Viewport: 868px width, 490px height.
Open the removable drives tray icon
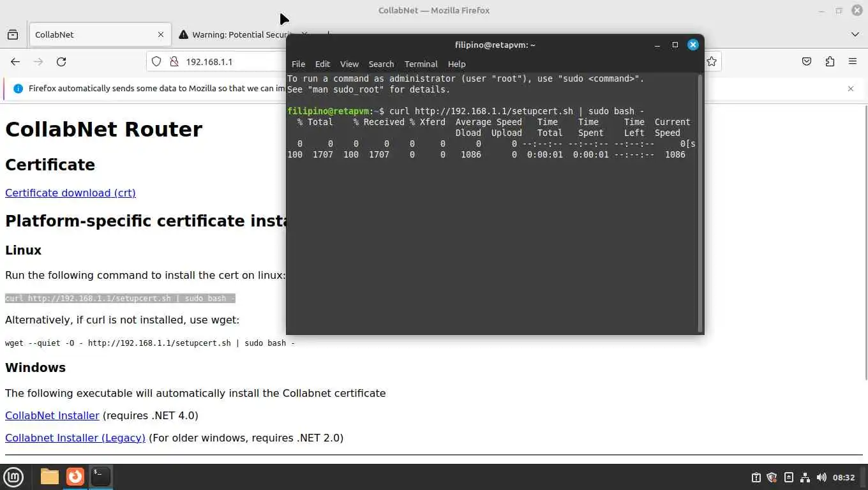coord(789,477)
